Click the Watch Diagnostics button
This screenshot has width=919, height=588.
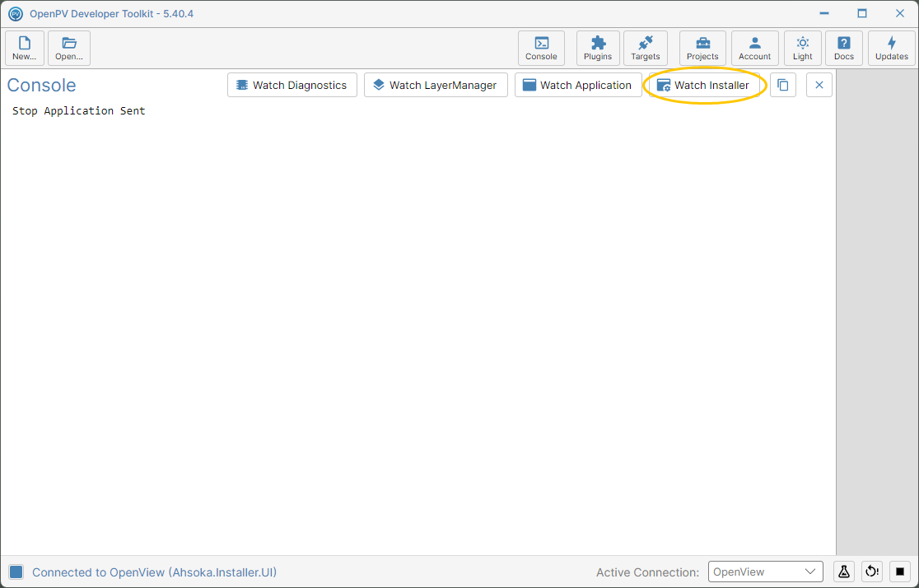pos(292,85)
